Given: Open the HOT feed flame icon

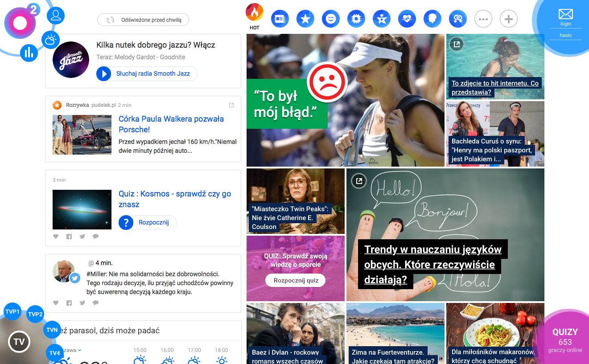Looking at the screenshot, I should pos(254,13).
